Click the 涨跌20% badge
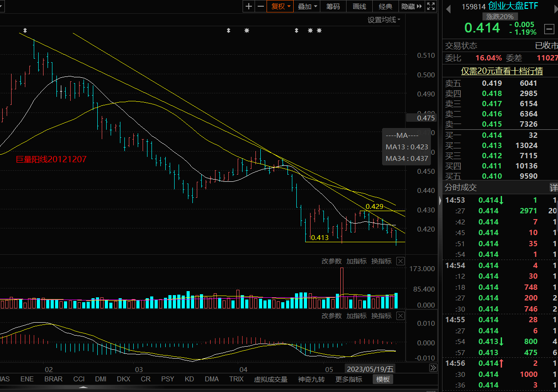Viewport: 558px width, 392px height. click(500, 16)
